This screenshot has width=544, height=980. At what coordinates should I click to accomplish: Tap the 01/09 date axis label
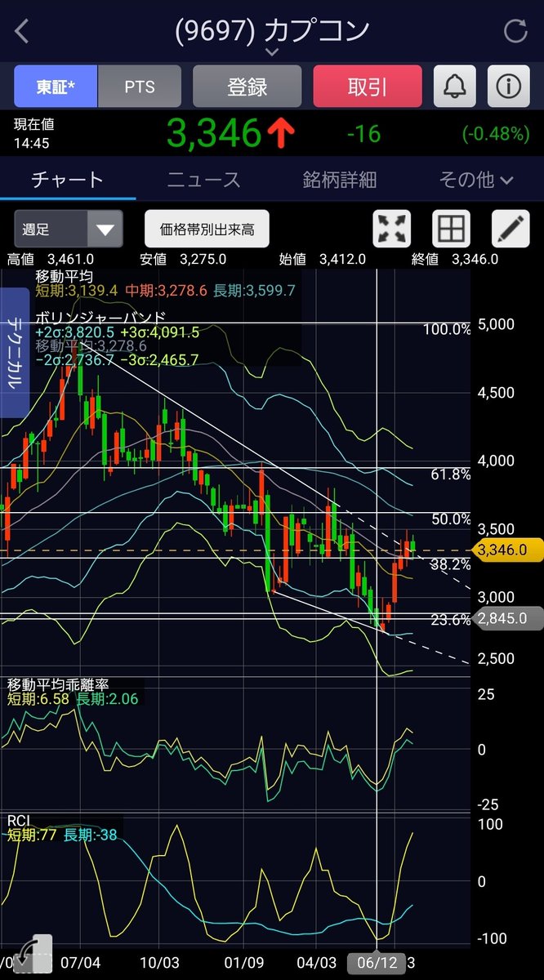point(243,962)
